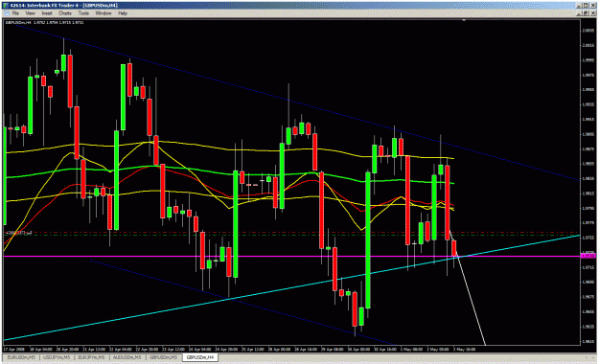Open the File menu
This screenshot has height=364, width=599.
pyautogui.click(x=15, y=13)
